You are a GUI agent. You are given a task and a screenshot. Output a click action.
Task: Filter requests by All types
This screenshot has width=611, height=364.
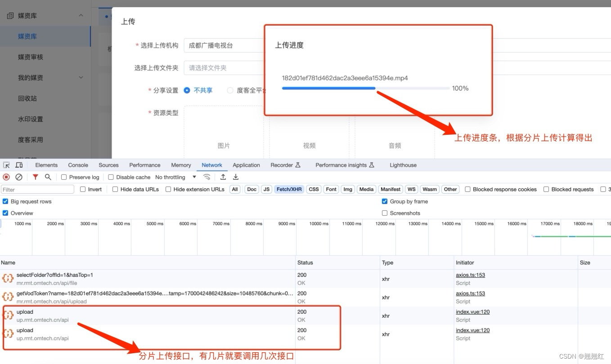[x=235, y=189]
